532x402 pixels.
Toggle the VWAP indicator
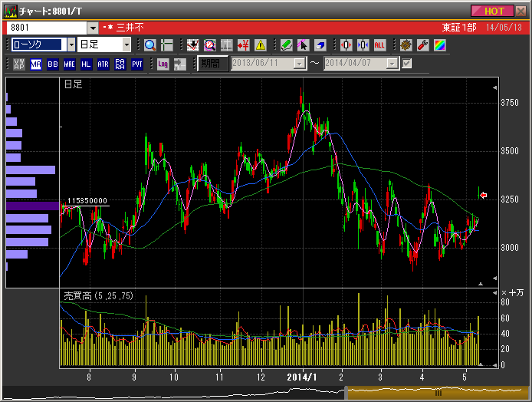[x=18, y=64]
